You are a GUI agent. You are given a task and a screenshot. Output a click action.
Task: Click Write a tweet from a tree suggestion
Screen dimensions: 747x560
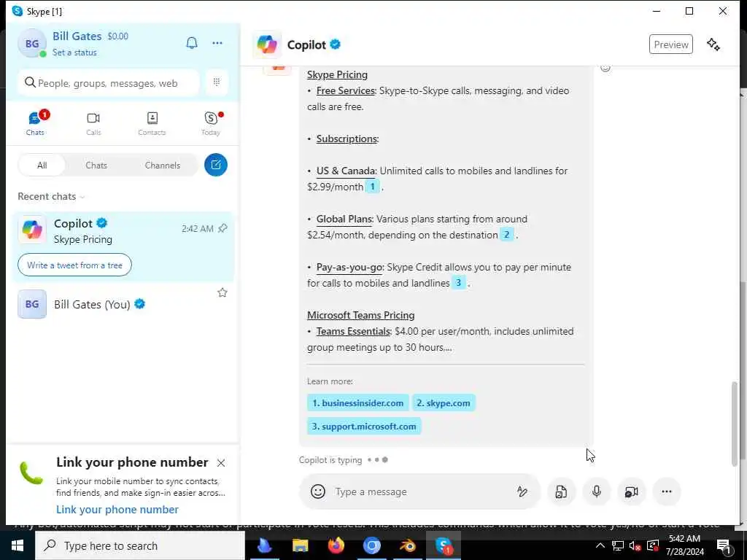75,265
